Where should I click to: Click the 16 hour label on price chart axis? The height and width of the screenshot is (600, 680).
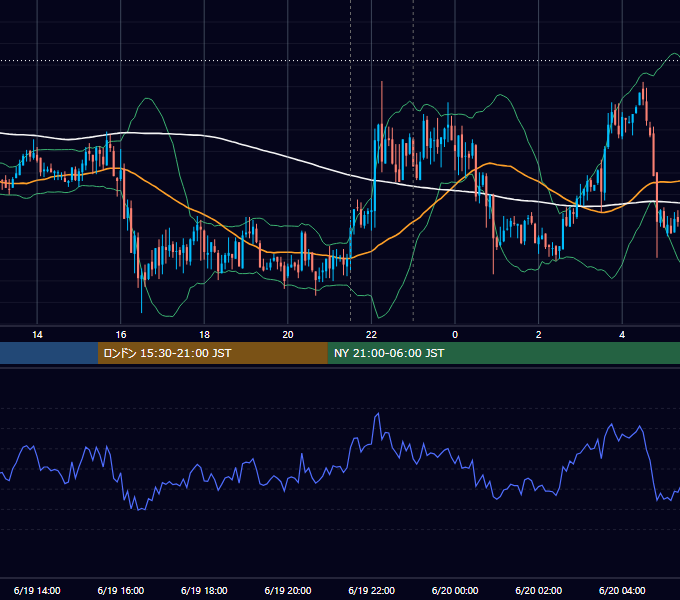(121, 335)
